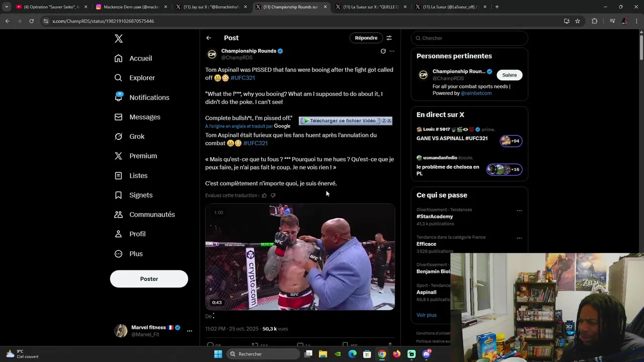Switch to La Sueur sur X QUELLE tab
The image size is (644, 362).
tap(371, 7)
